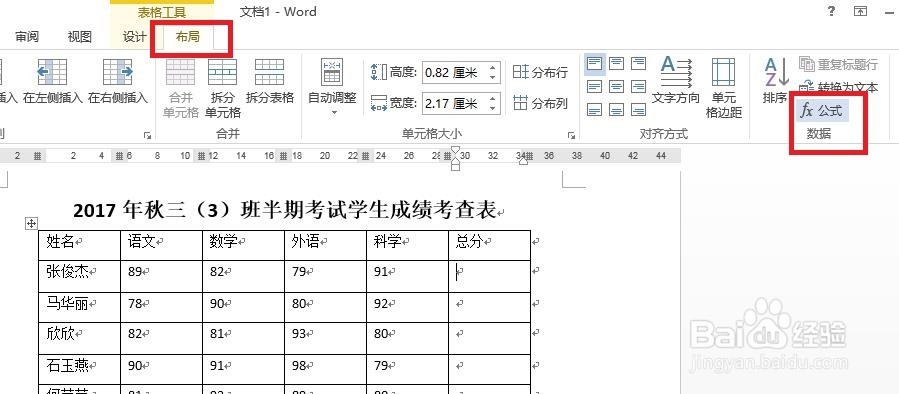
Task: Click Convert to Text (转换为文本)
Action: 838,87
